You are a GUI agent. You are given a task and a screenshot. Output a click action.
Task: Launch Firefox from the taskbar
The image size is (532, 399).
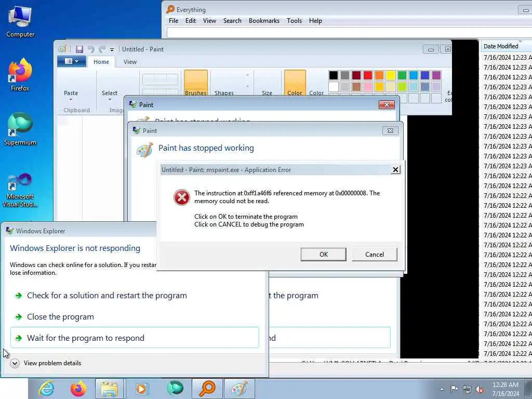[78, 389]
